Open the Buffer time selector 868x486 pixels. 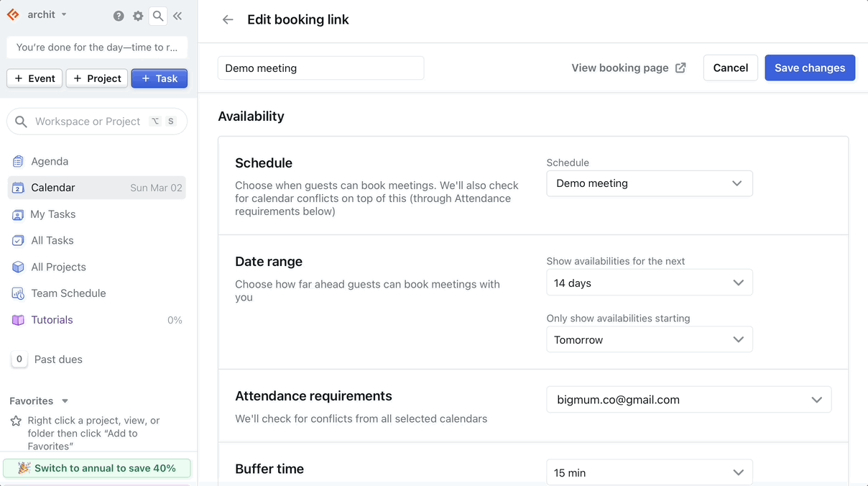649,472
